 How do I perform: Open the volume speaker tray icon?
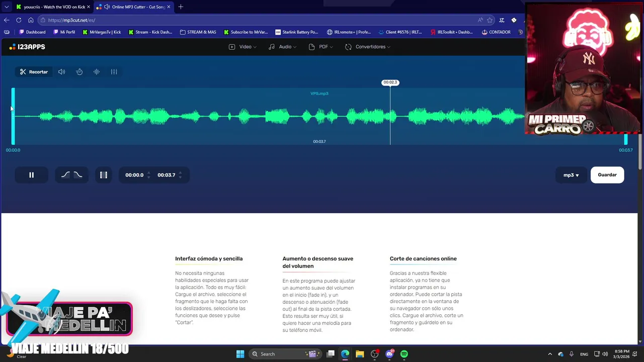[x=605, y=354]
